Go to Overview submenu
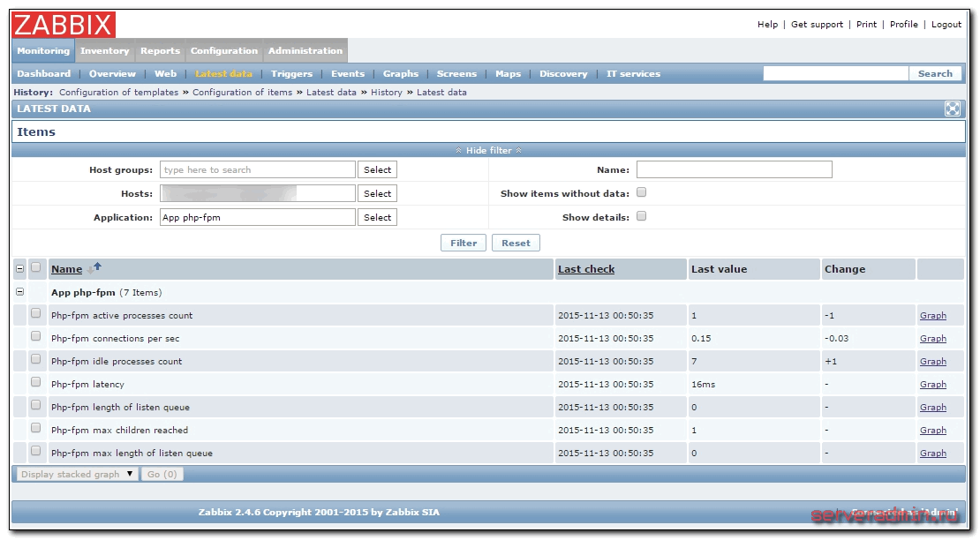 click(112, 73)
